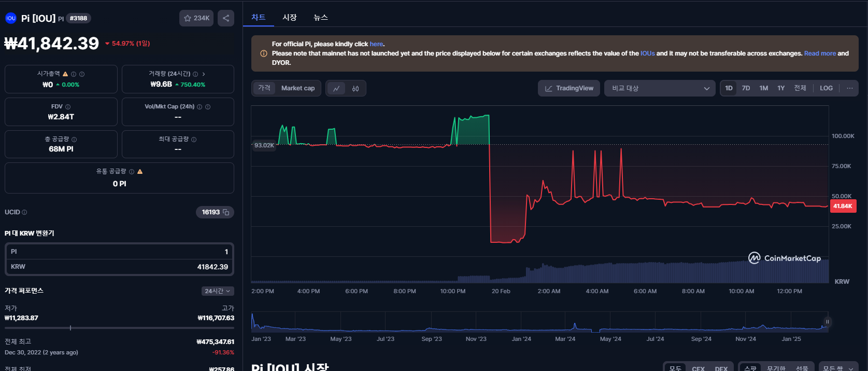Screen dimensions: 868x371
Task: Copy UCID 16193 with copy icon
Action: point(226,212)
